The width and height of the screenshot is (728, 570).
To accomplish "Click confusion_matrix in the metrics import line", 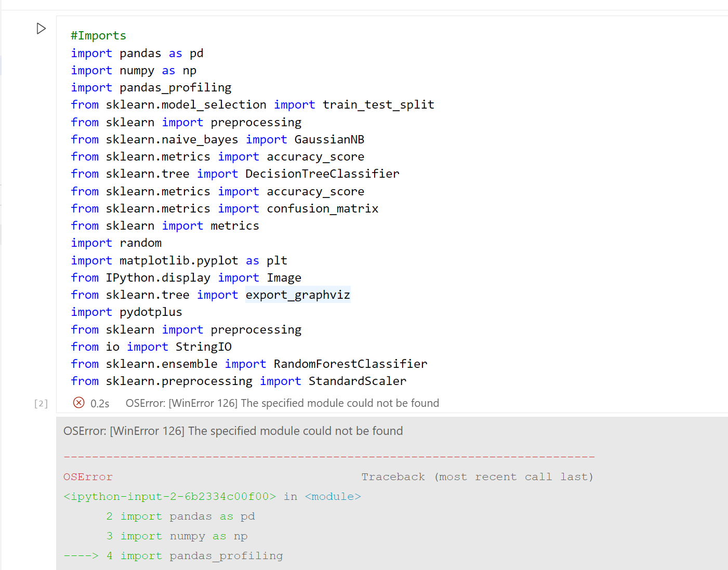I will point(322,208).
